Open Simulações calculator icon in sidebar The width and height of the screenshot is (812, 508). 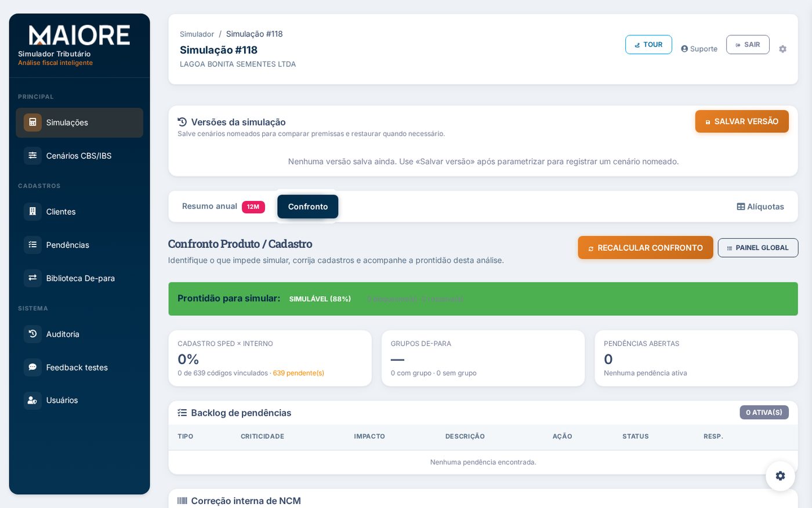tap(32, 123)
